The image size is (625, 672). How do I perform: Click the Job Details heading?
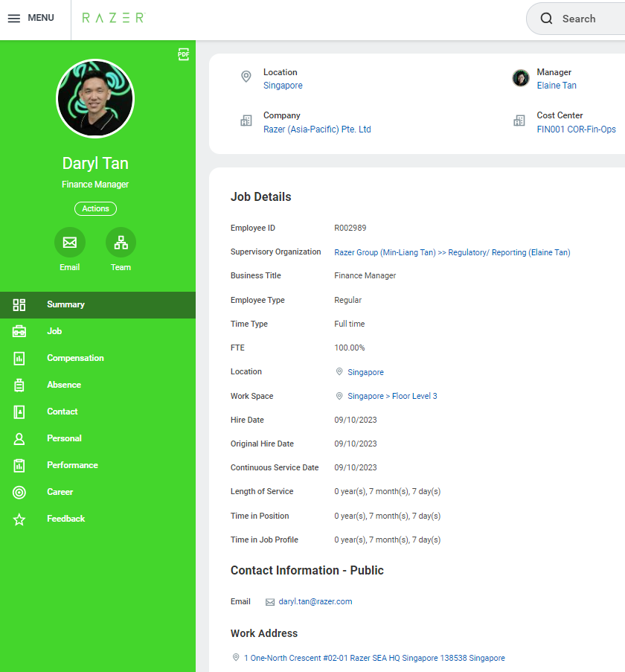point(261,196)
